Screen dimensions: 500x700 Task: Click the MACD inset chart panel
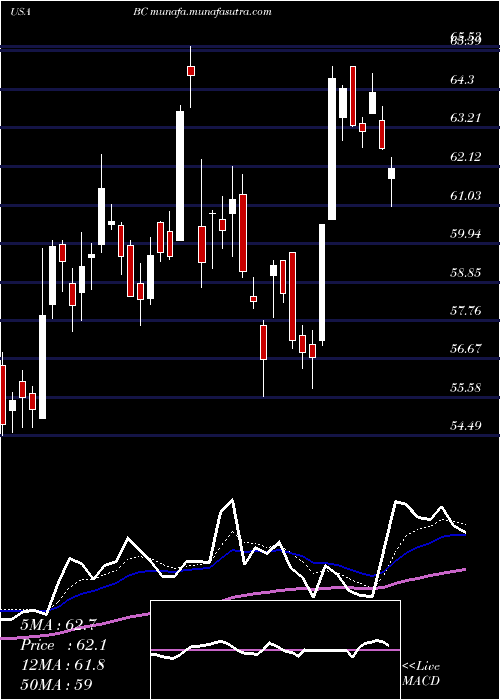(x=275, y=650)
